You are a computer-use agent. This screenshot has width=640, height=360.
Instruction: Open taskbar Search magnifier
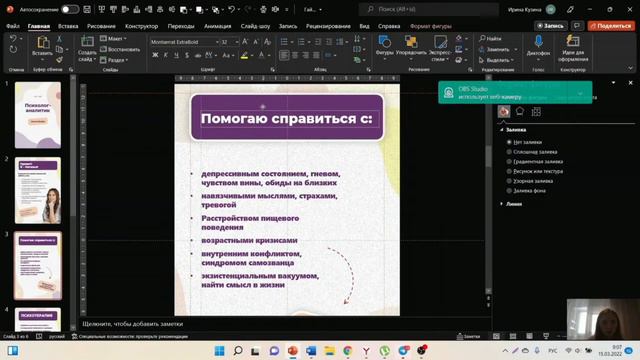tap(238, 351)
